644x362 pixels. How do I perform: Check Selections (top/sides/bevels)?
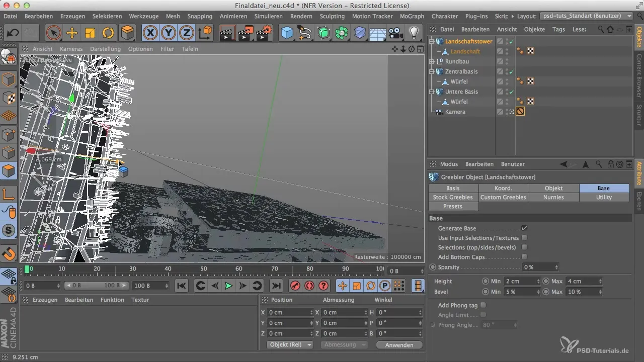[x=524, y=247]
